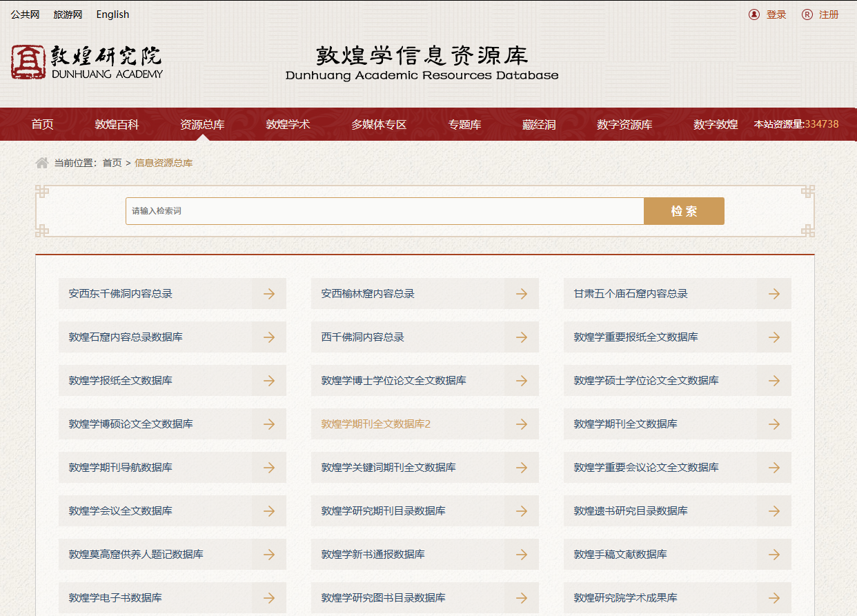Click arrow icon beside 敦煌石窟内容总录数据库
The width and height of the screenshot is (857, 616).
(x=269, y=337)
